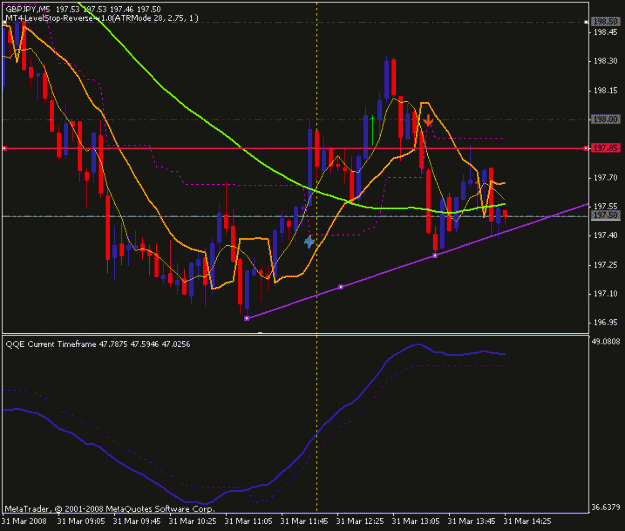Click the 198.45 price scale value

[605, 32]
